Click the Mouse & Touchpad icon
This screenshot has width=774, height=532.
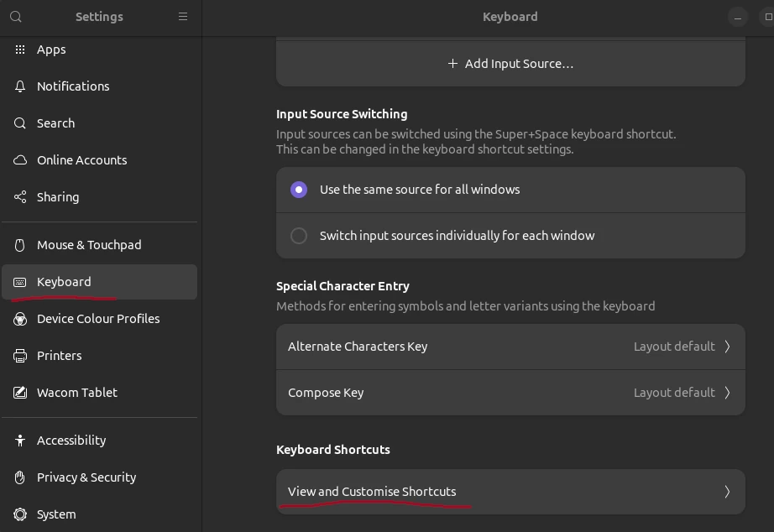[x=20, y=245]
